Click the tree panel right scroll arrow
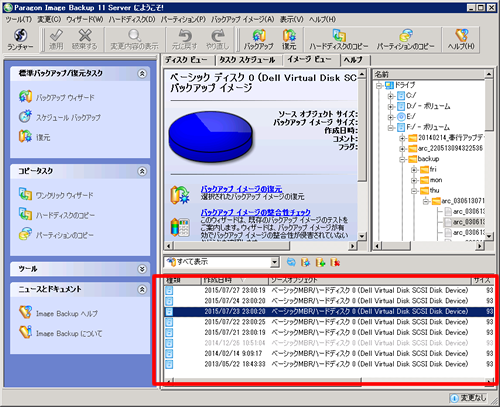 [x=480, y=246]
